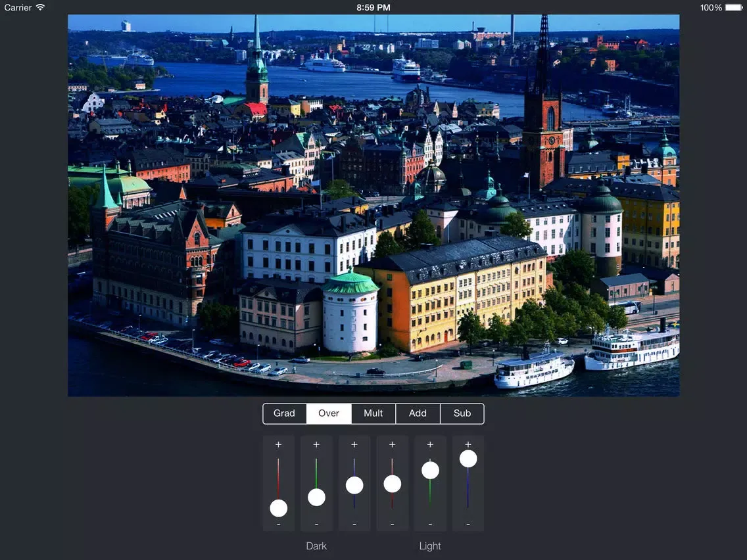Click the "100%" battery percentage
Viewport: 747px width, 560px height.
711,7
